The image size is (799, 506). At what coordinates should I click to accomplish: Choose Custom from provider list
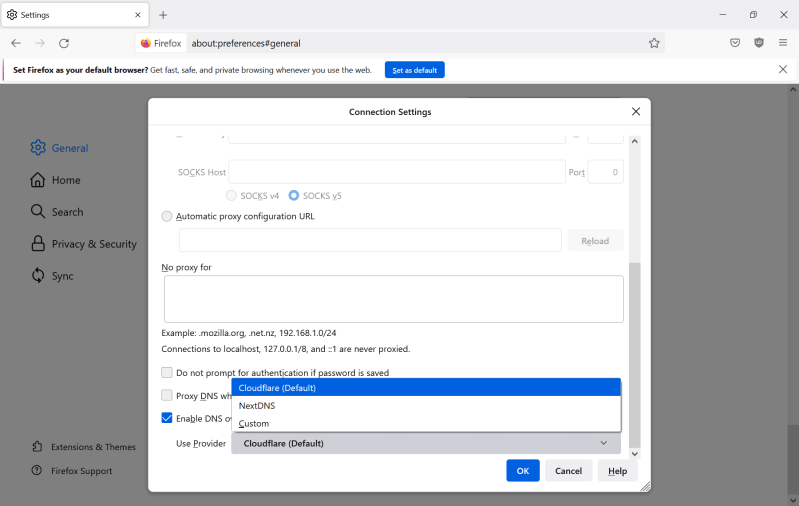pos(426,423)
